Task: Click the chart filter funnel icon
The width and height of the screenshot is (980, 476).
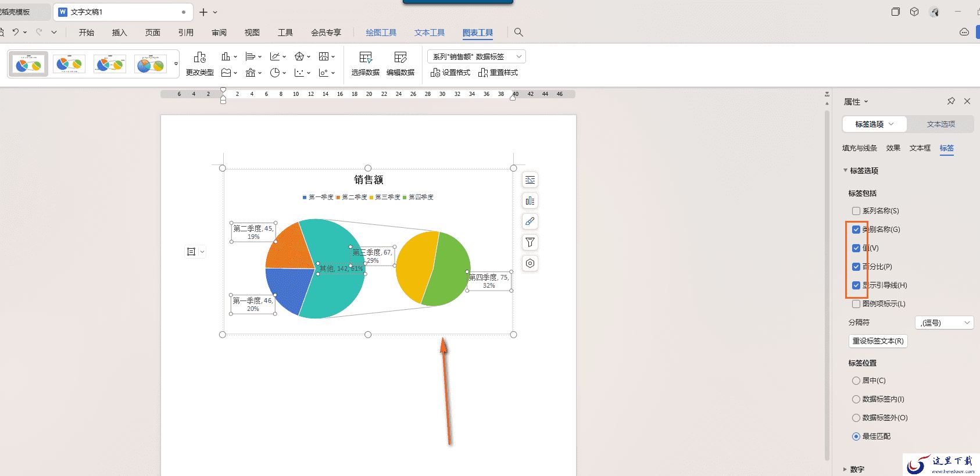Action: tap(530, 242)
